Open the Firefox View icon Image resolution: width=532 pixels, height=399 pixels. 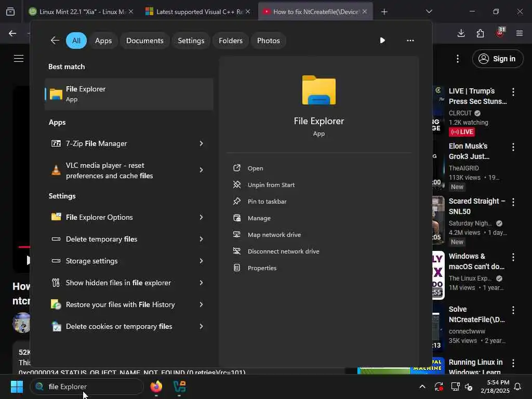click(10, 12)
